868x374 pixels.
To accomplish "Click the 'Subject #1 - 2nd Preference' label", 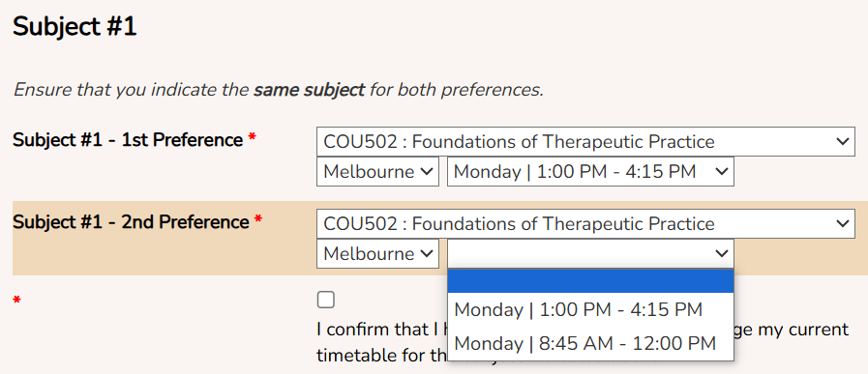I will (131, 222).
